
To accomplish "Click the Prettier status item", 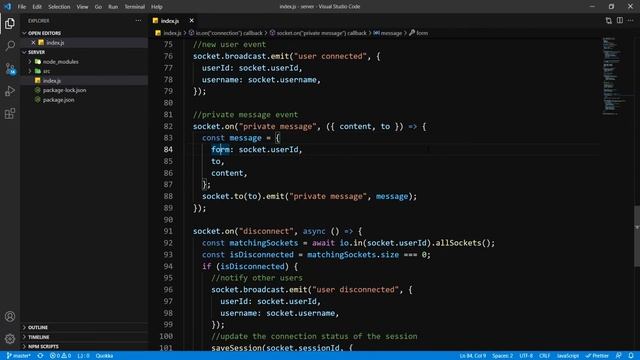I will pos(597,356).
